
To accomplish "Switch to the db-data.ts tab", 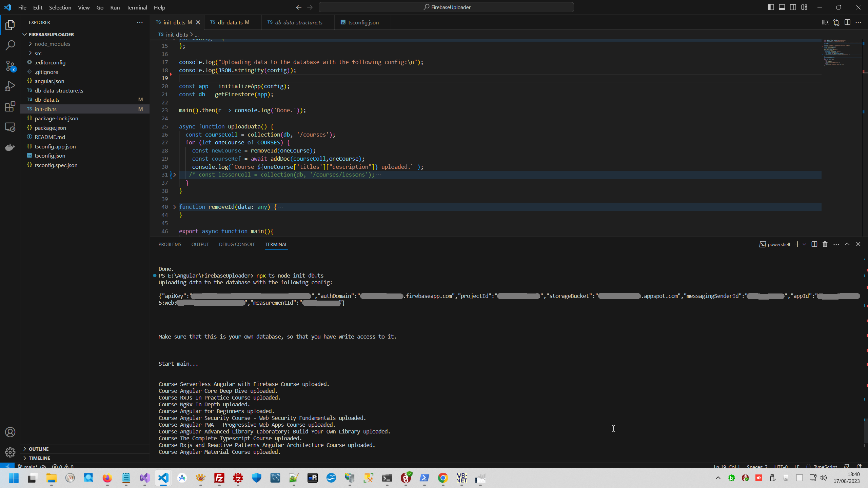I will (230, 22).
